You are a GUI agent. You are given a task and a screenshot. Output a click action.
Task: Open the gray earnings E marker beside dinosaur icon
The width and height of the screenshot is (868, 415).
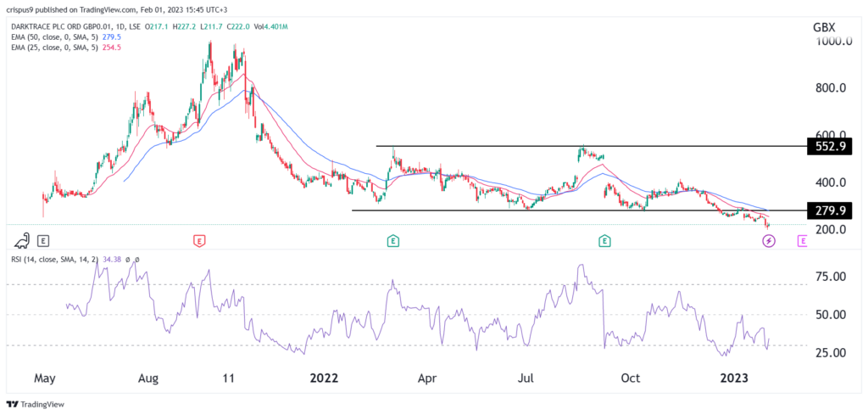(43, 241)
